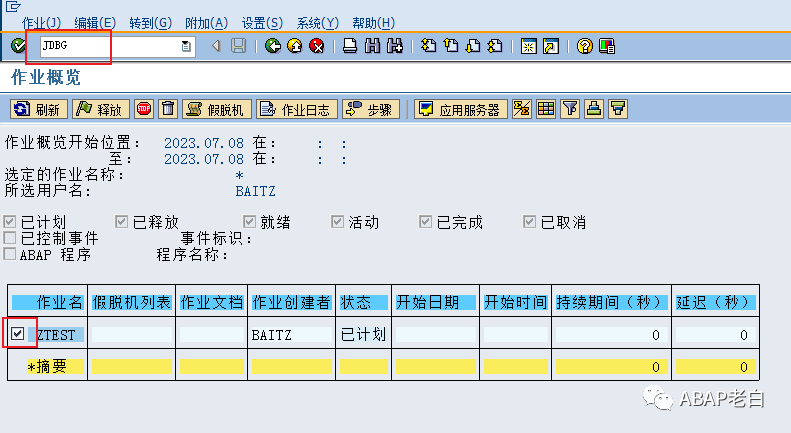Go to Next Page icon
Viewport: 791px width, 433px height.
[x=473, y=46]
